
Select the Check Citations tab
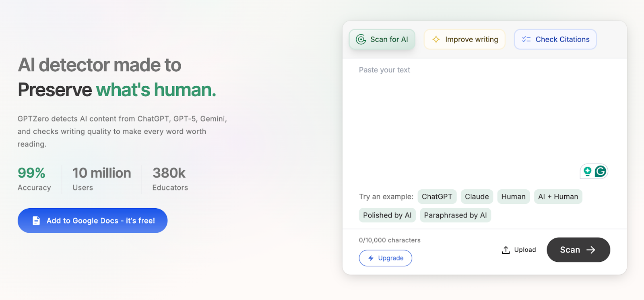[555, 39]
